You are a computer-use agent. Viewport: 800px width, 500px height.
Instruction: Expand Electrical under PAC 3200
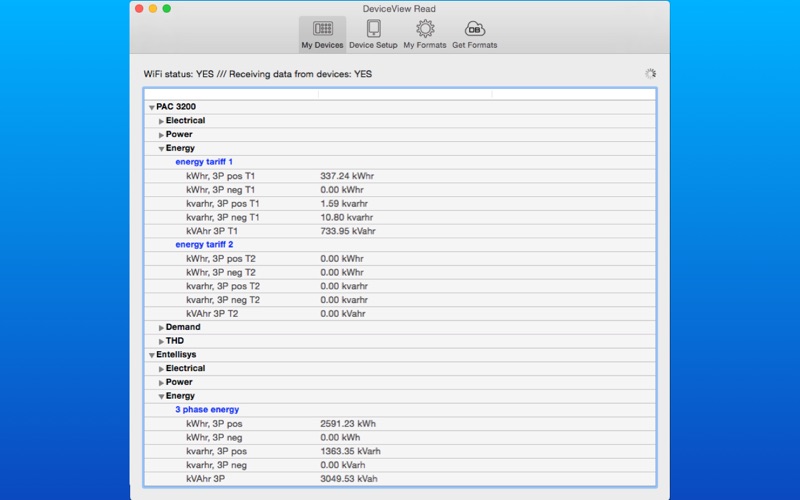pos(162,121)
